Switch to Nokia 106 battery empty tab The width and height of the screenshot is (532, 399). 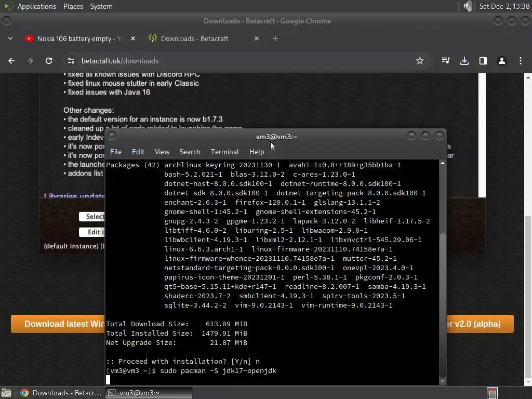[81, 38]
